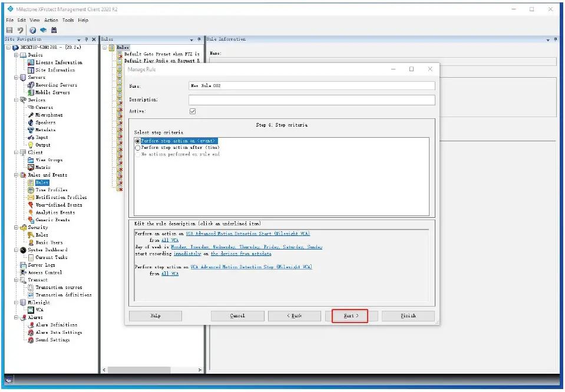This screenshot has width=565, height=392.
Task: Select 'Perform stop action after (time)' option
Action: tap(138, 147)
